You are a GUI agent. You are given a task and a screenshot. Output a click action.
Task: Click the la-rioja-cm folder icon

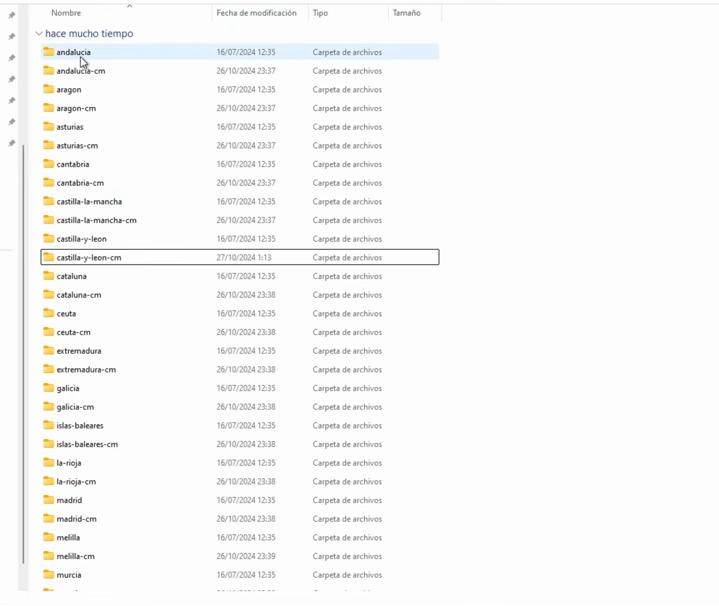click(49, 481)
